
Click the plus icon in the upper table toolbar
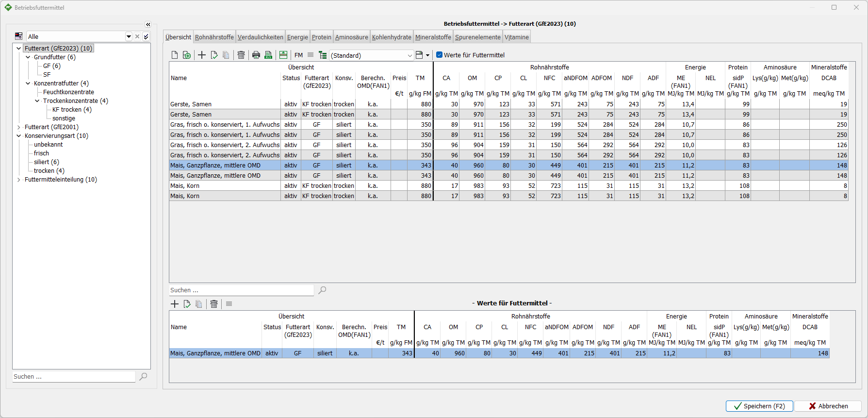(x=202, y=55)
